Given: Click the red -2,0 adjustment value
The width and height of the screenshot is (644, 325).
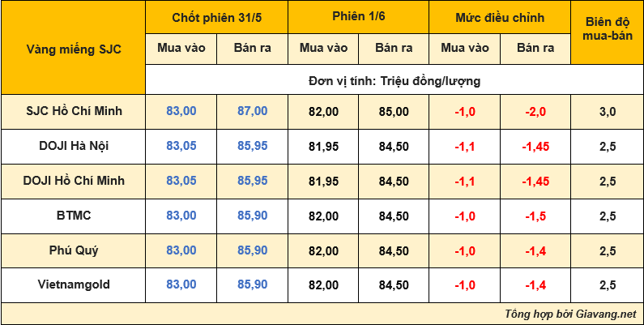Looking at the screenshot, I should tap(535, 111).
